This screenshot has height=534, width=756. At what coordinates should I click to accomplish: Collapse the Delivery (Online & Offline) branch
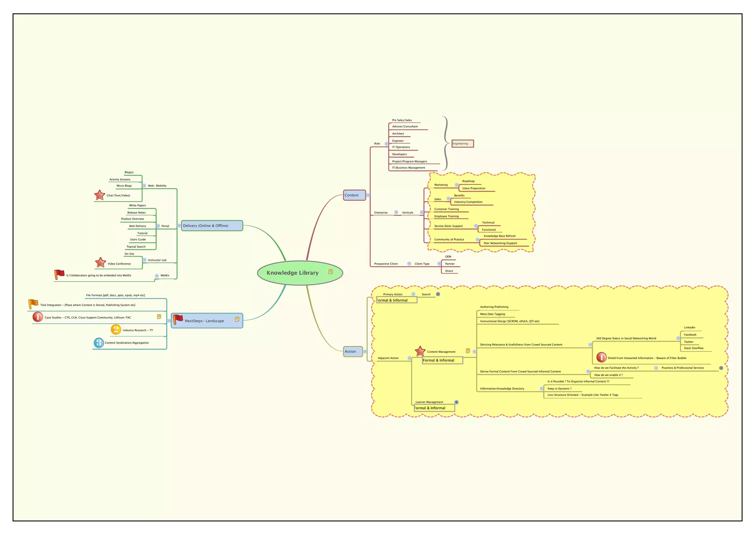[x=179, y=225]
